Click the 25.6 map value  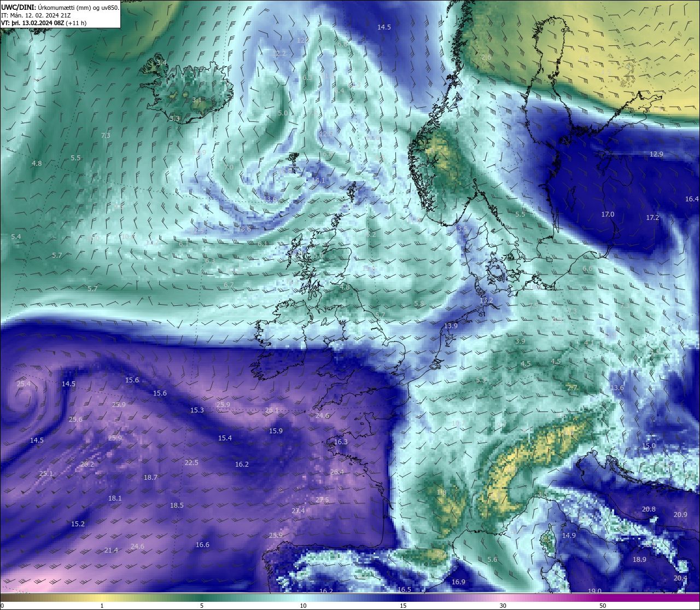75,419
